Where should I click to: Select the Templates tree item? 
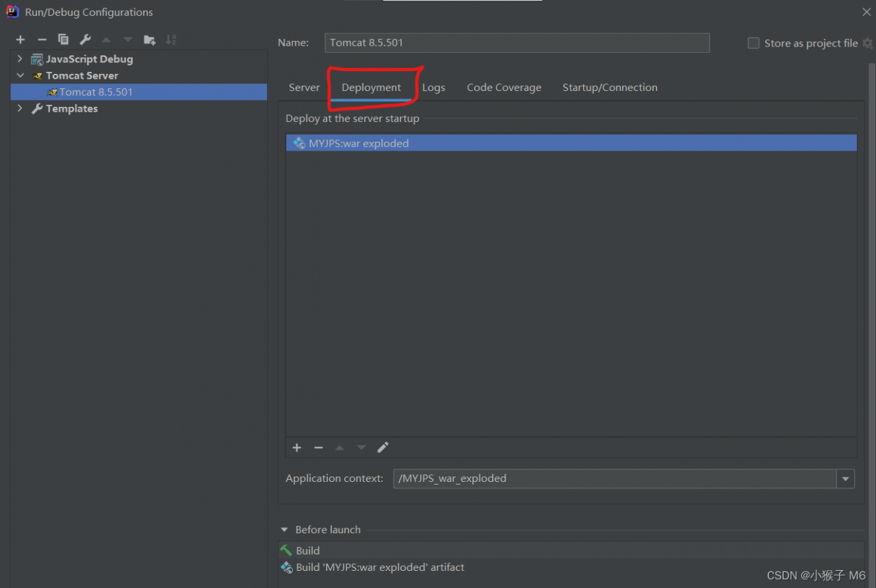[x=72, y=108]
